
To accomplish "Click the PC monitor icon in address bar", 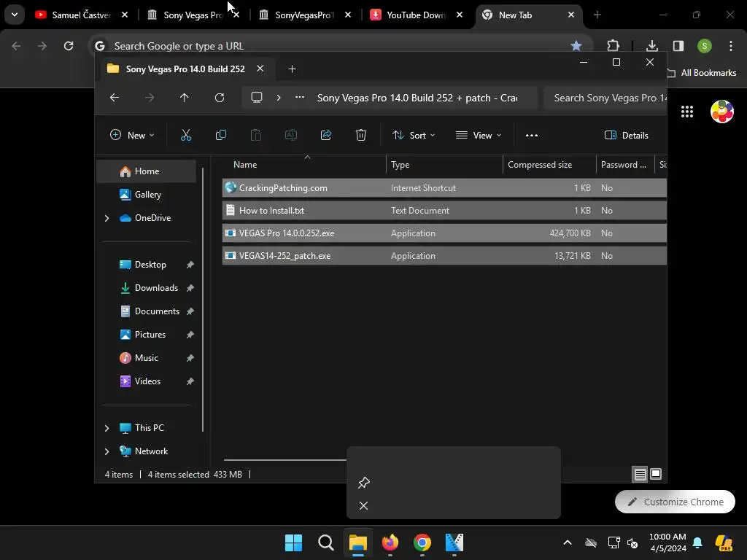I will [x=257, y=98].
